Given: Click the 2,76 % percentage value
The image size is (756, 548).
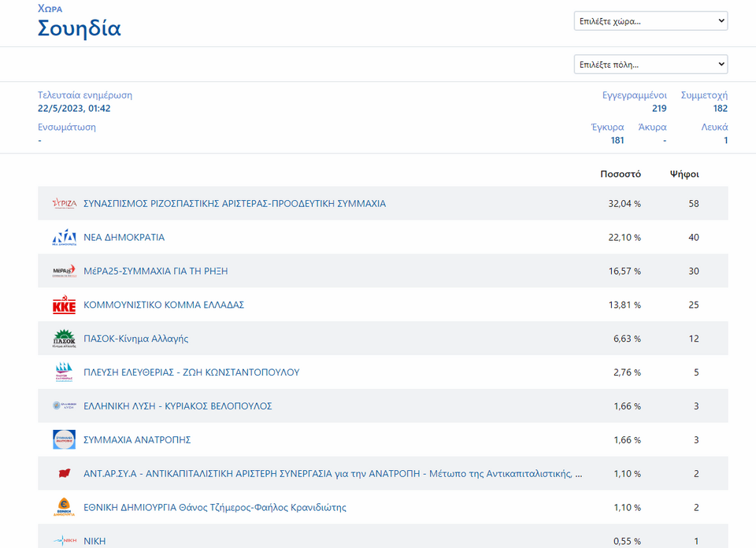Looking at the screenshot, I should tap(627, 372).
